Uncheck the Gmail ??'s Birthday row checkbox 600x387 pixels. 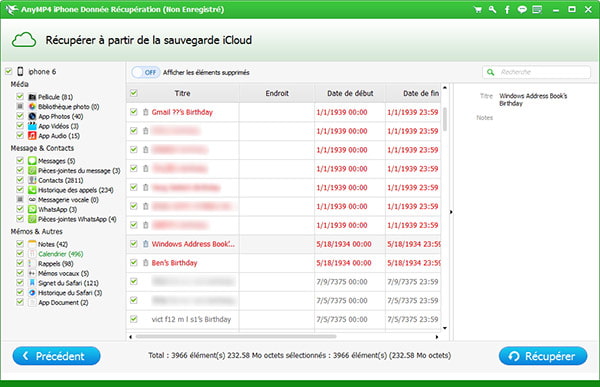[134, 112]
